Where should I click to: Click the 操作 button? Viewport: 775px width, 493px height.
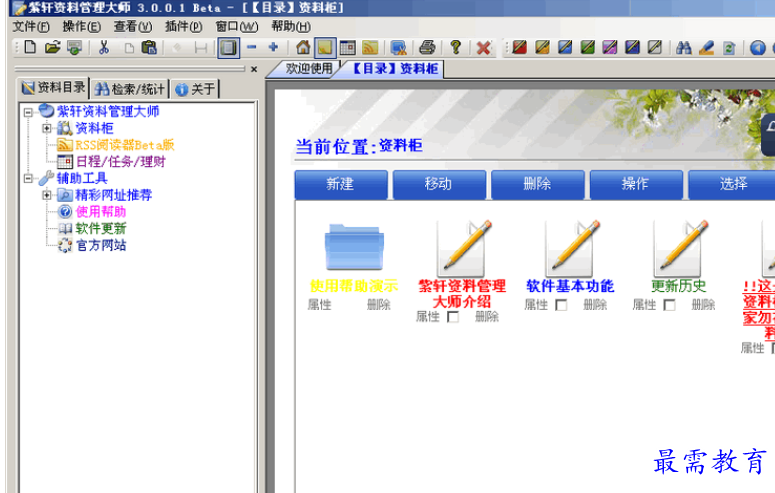[636, 184]
